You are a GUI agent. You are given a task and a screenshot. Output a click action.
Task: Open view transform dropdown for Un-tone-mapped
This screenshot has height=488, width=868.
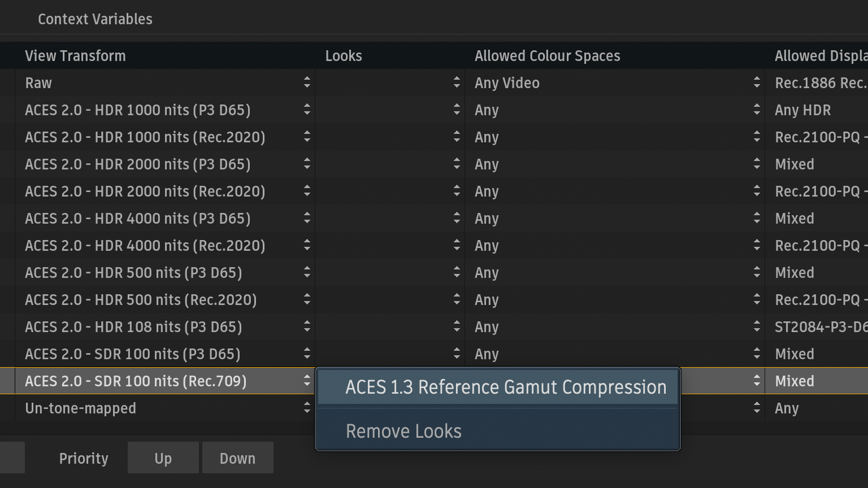[307, 408]
